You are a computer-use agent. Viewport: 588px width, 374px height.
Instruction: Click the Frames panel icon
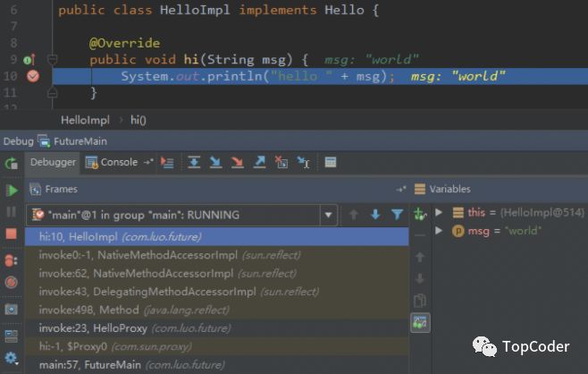35,190
